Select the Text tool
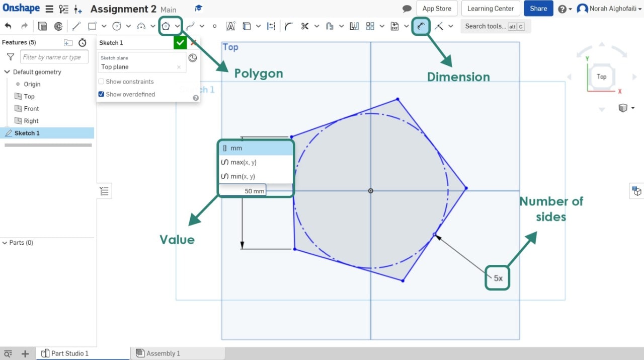The width and height of the screenshot is (644, 360). (x=230, y=26)
